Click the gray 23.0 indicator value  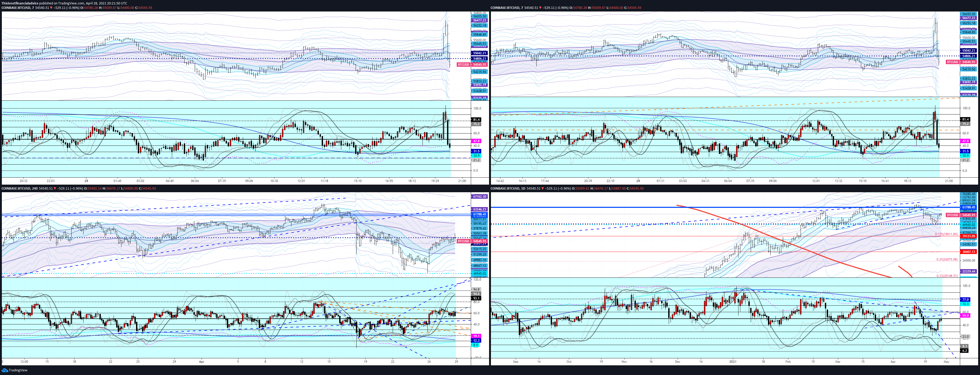click(966, 337)
